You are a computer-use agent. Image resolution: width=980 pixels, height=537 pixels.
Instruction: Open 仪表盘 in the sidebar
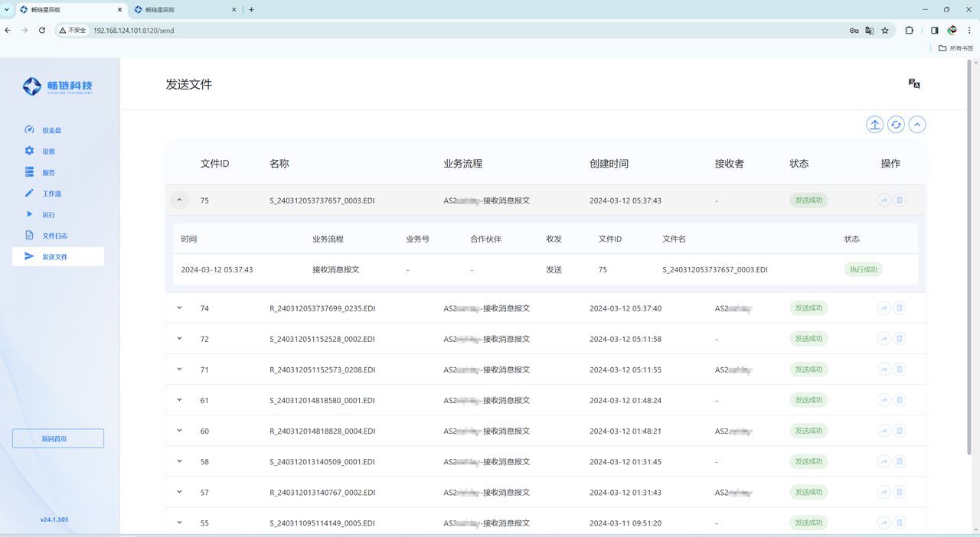tap(52, 131)
